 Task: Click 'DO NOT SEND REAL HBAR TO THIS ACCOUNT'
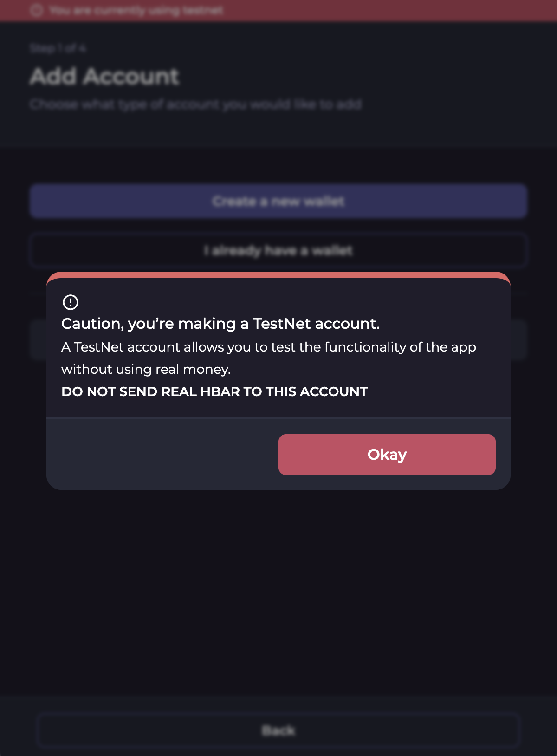tap(214, 391)
